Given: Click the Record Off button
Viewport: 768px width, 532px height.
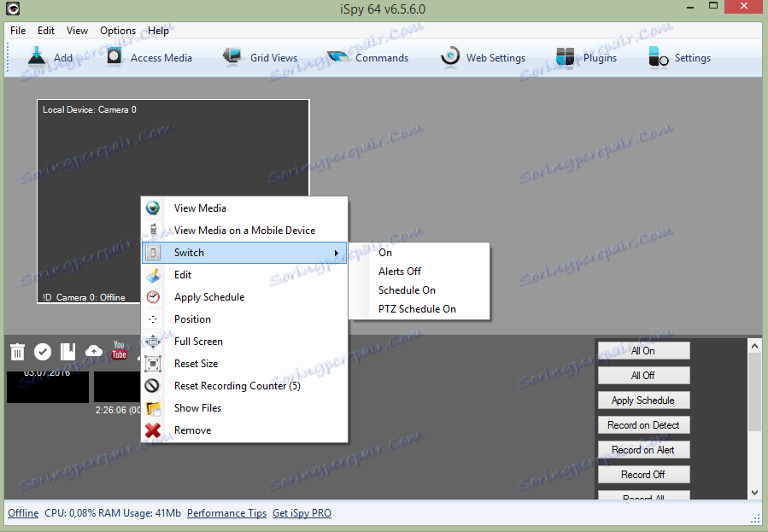Looking at the screenshot, I should tap(643, 474).
